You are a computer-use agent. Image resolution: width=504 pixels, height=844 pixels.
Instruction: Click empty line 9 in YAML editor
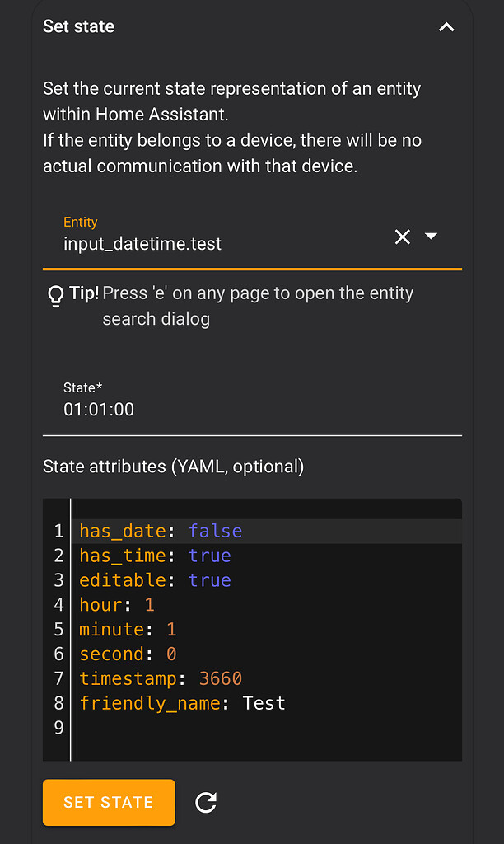point(266,728)
